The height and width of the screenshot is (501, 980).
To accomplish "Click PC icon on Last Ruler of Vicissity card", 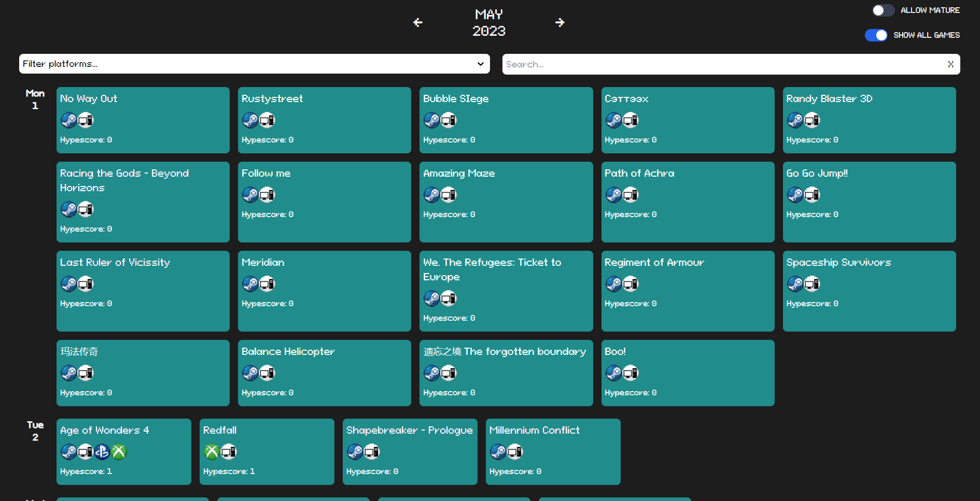I will (86, 284).
